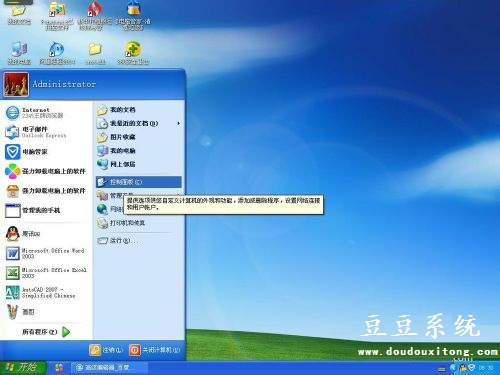This screenshot has width=500, height=375.
Task: Open 图片收藏 folder
Action: pyautogui.click(x=139, y=137)
